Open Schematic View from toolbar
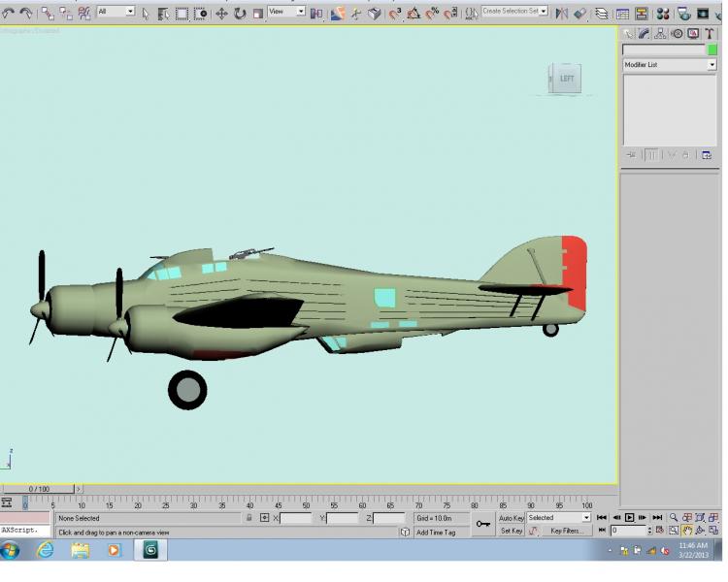Screen dimensions: 728x582 [642, 14]
